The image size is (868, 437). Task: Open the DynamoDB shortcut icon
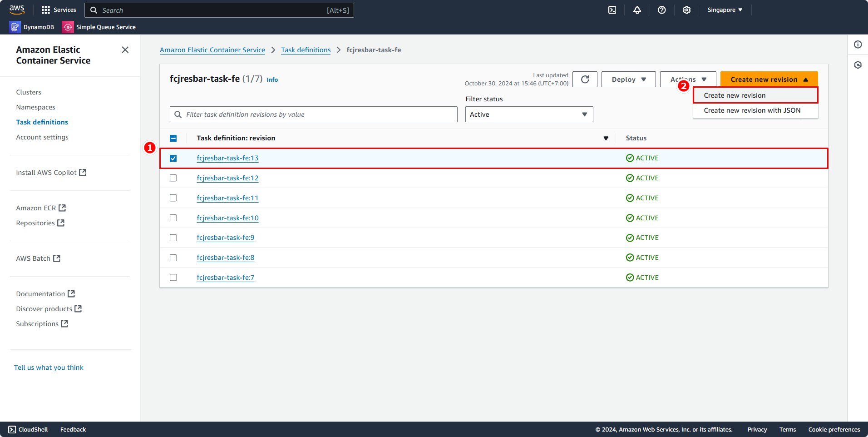(x=15, y=27)
